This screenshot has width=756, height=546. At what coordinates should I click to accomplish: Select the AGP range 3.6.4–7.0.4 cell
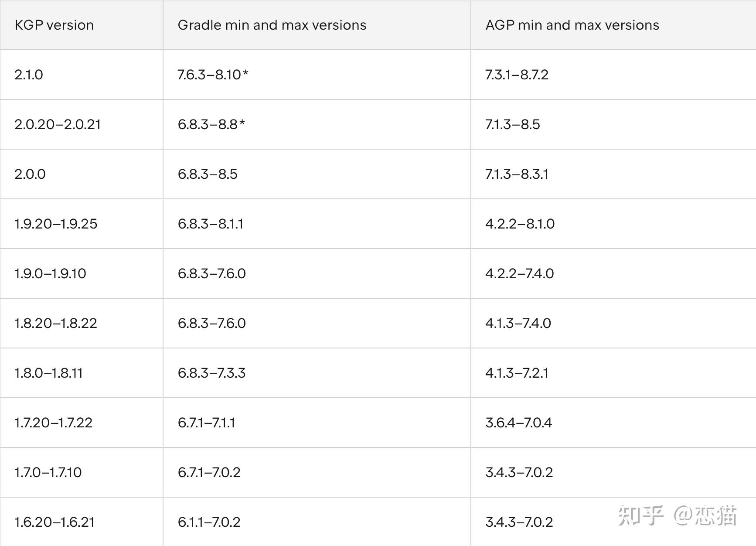(x=518, y=423)
